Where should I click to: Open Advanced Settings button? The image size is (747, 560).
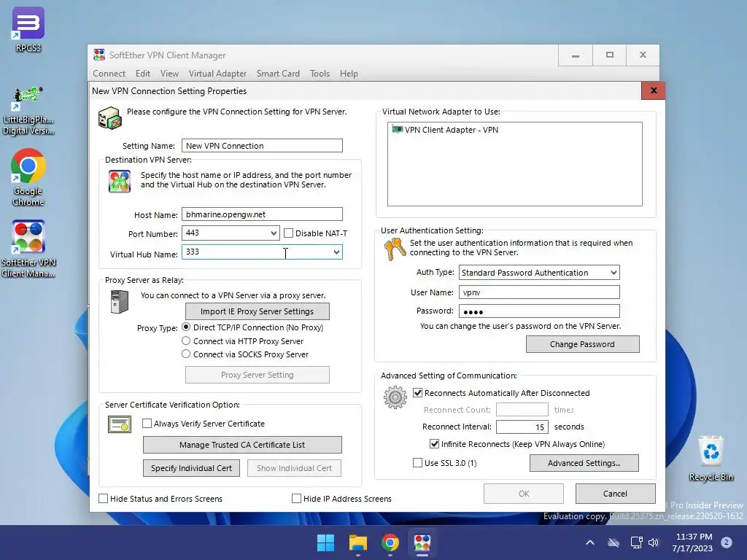click(584, 463)
